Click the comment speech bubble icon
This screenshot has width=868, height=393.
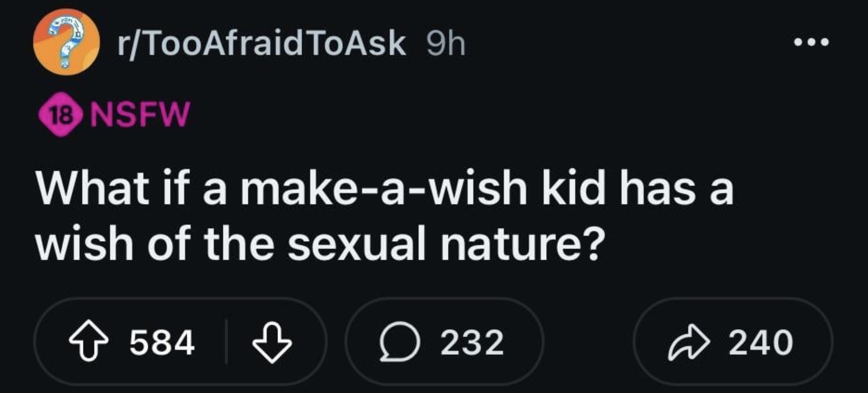(x=400, y=342)
